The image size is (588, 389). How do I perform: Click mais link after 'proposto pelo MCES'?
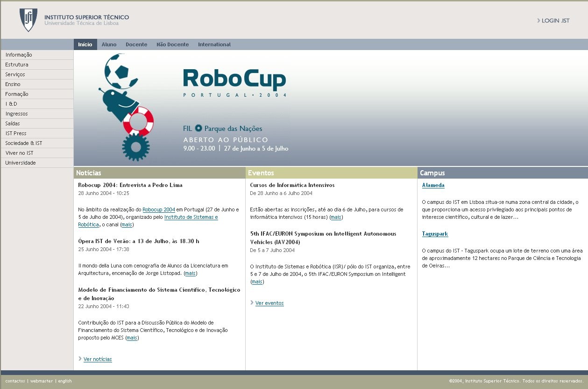pyautogui.click(x=132, y=338)
